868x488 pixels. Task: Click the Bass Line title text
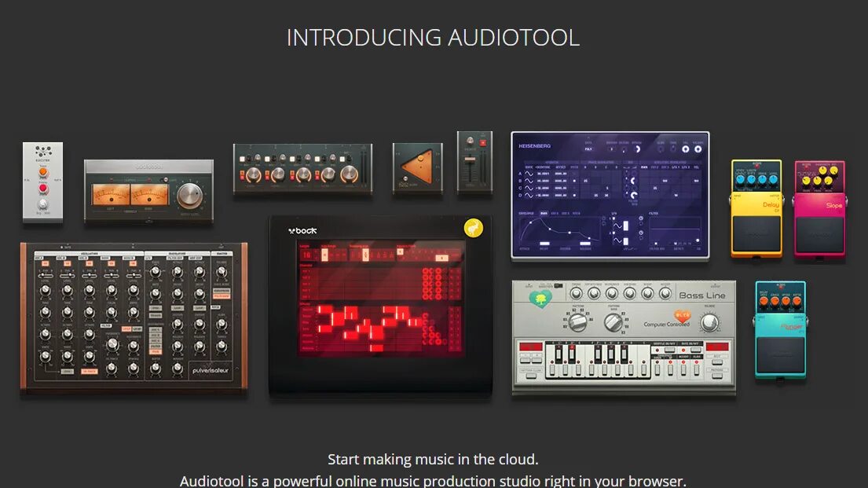click(x=702, y=295)
